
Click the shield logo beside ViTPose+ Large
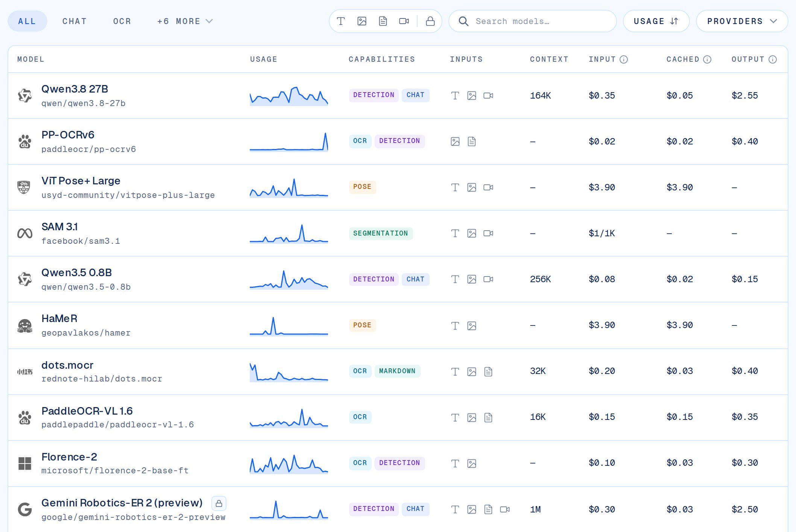click(24, 187)
